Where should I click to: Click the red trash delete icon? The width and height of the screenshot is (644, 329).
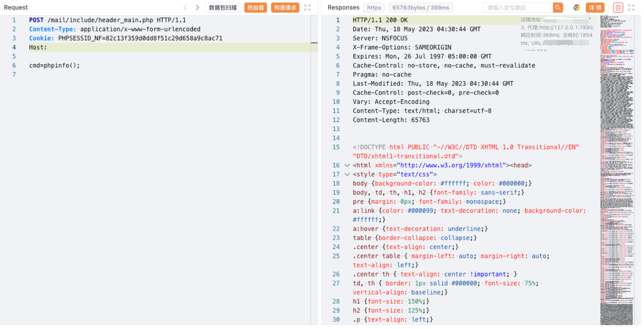coord(618,8)
